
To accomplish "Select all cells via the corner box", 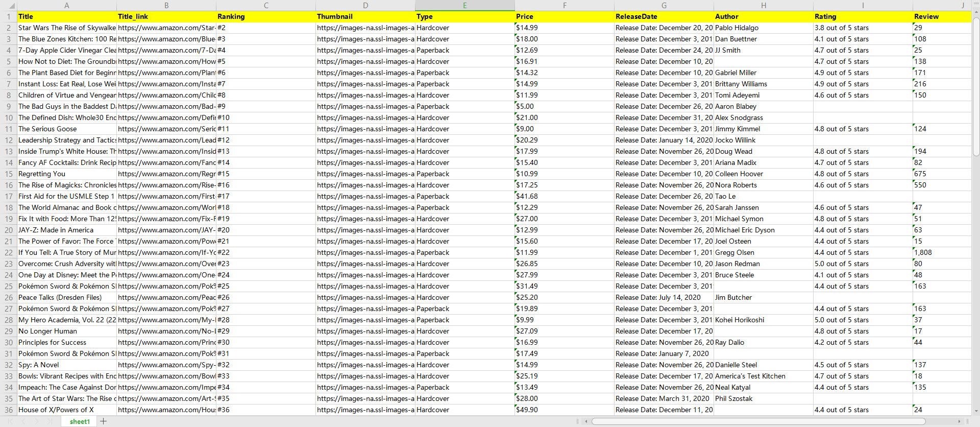I will (8, 5).
